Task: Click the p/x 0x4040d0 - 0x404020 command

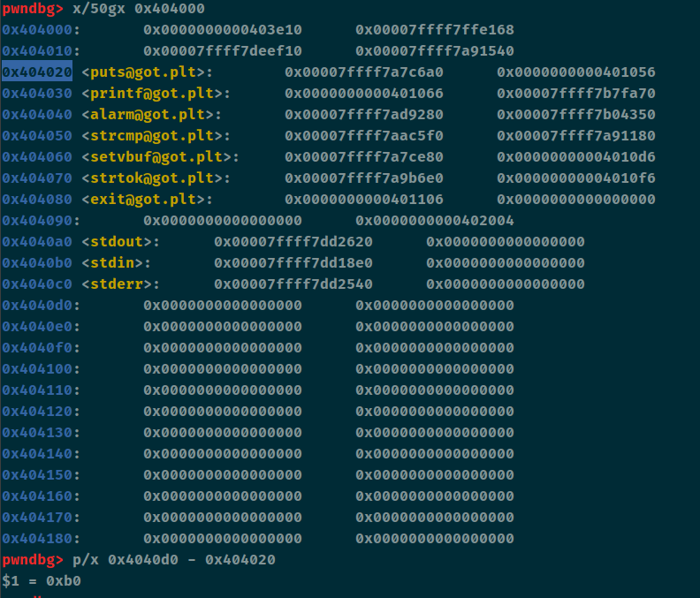Action: [174, 560]
